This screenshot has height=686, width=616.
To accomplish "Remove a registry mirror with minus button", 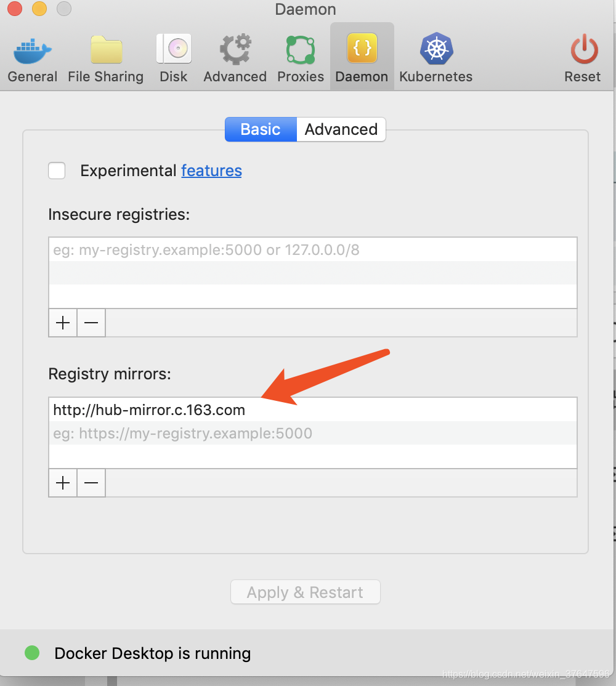I will pos(91,483).
